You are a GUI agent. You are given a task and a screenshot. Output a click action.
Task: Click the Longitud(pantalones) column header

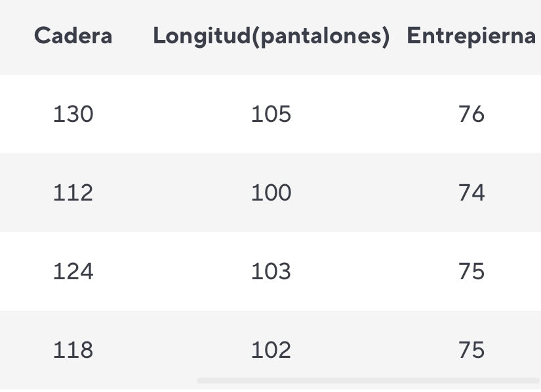pyautogui.click(x=271, y=36)
